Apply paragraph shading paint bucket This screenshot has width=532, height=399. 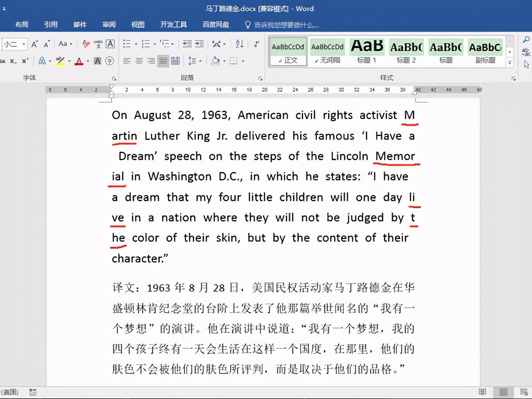(215, 61)
